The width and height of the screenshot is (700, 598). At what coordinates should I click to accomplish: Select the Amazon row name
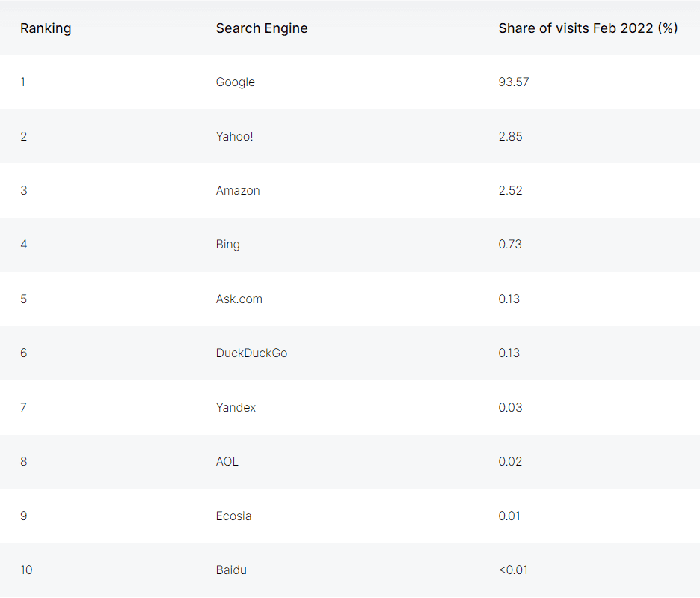coord(238,191)
